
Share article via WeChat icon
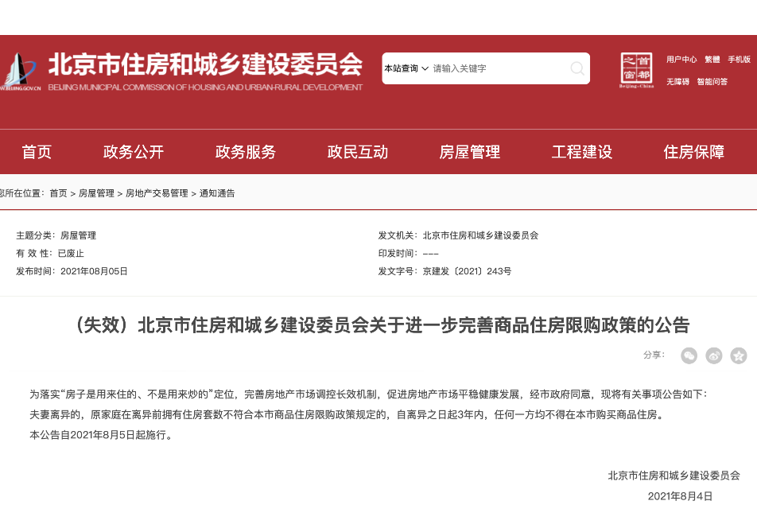(689, 355)
